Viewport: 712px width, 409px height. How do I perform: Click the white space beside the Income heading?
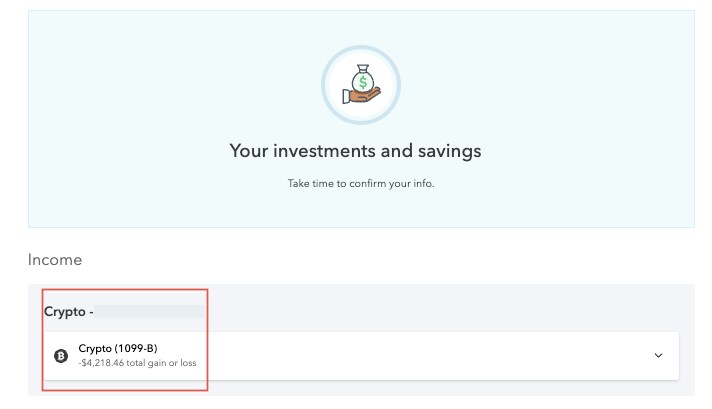click(363, 260)
